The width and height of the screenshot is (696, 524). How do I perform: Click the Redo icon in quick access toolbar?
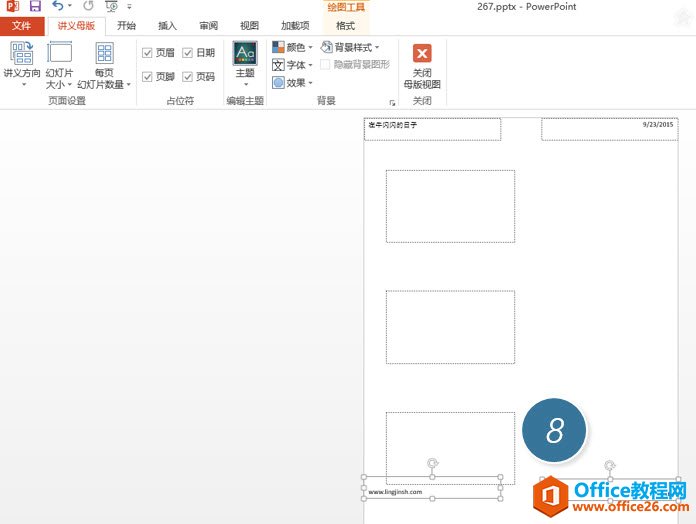[x=89, y=7]
